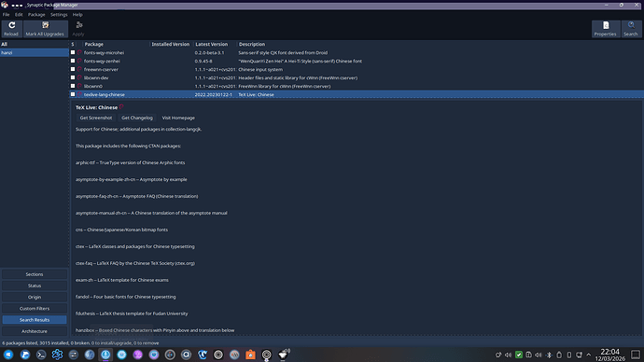Open the atom-shaped taskbar application
644x362 pixels.
57,355
